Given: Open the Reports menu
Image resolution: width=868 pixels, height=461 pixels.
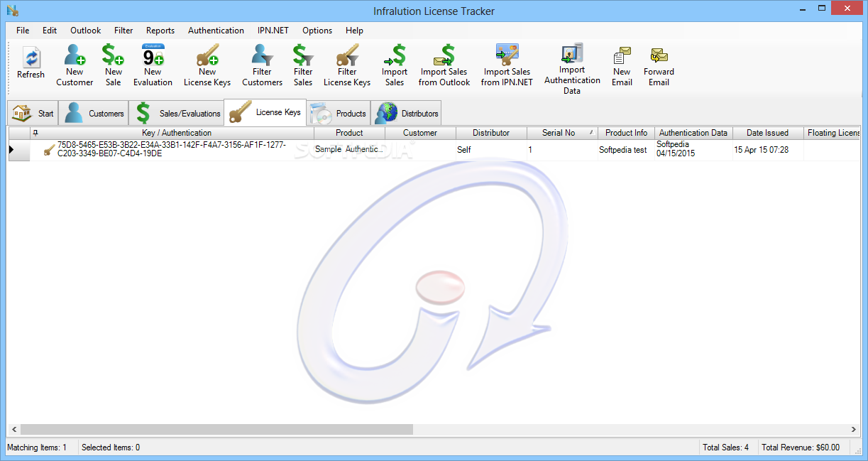Looking at the screenshot, I should (160, 31).
